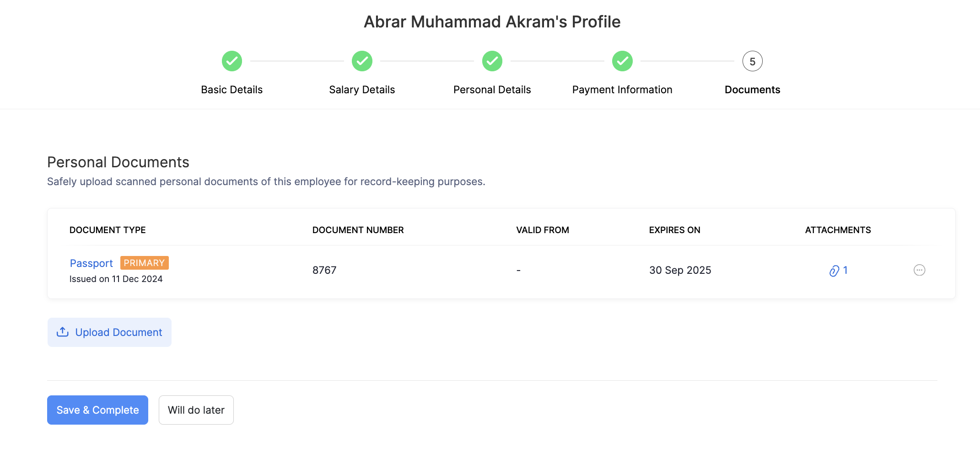The image size is (980, 458).
Task: Select the Payment Information step label
Action: click(x=622, y=90)
